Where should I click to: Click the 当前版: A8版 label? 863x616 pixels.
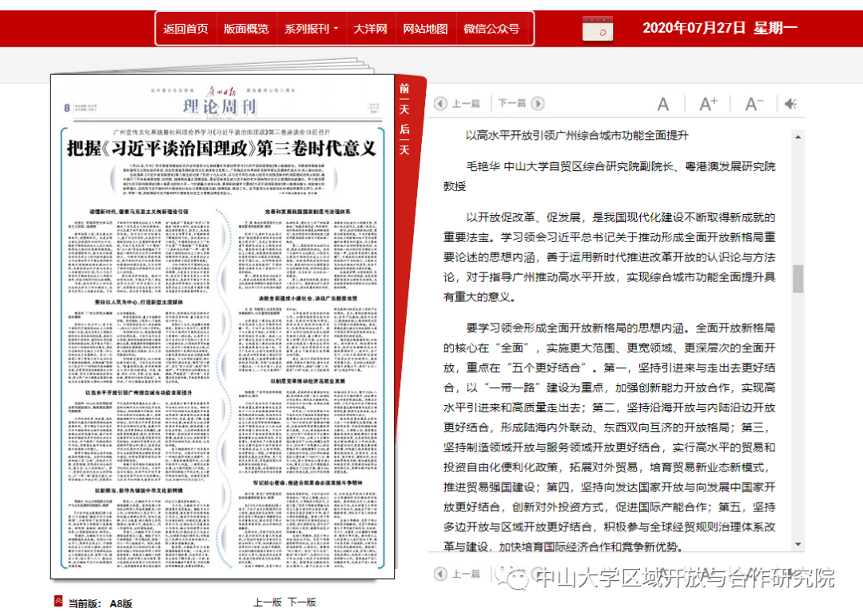point(100,603)
